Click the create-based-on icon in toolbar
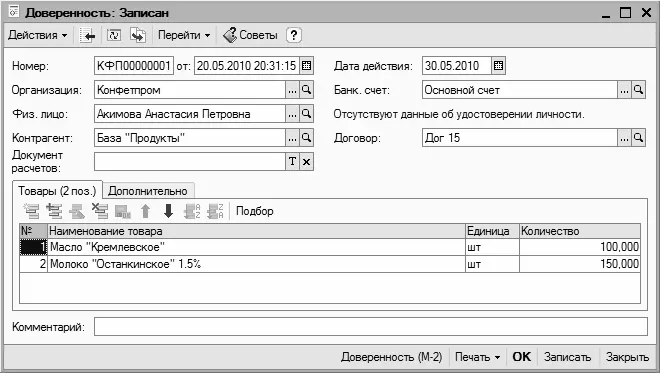660x373 pixels. [138, 35]
